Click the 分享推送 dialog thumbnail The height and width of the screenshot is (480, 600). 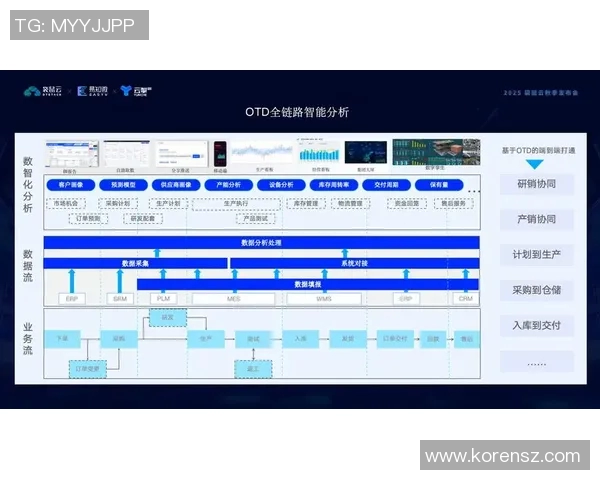click(x=181, y=154)
